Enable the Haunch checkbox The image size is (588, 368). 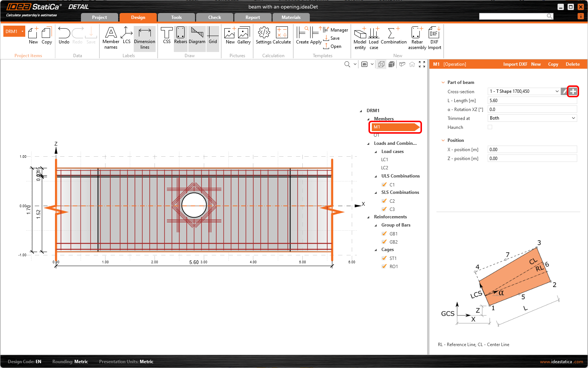point(490,127)
